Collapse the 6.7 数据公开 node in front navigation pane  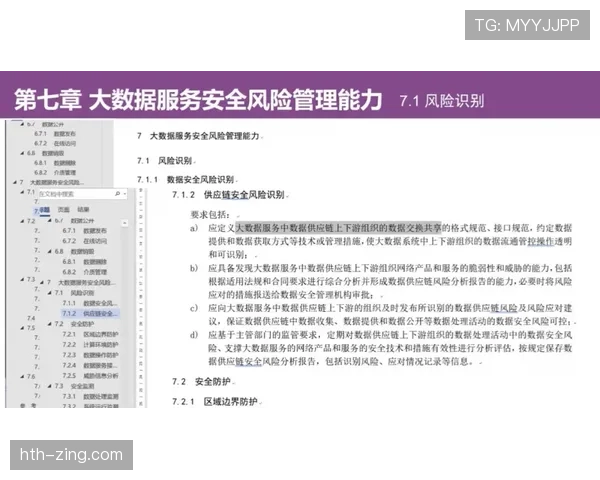point(49,220)
